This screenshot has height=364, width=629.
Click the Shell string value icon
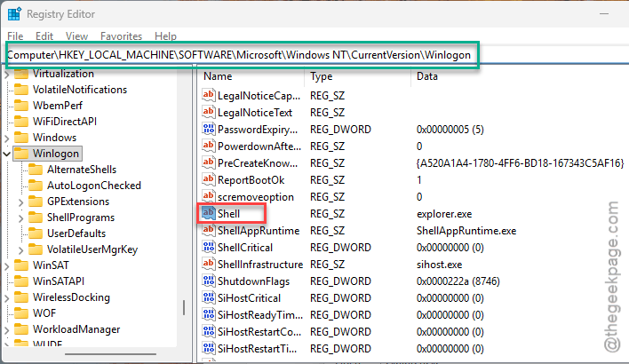tap(208, 213)
